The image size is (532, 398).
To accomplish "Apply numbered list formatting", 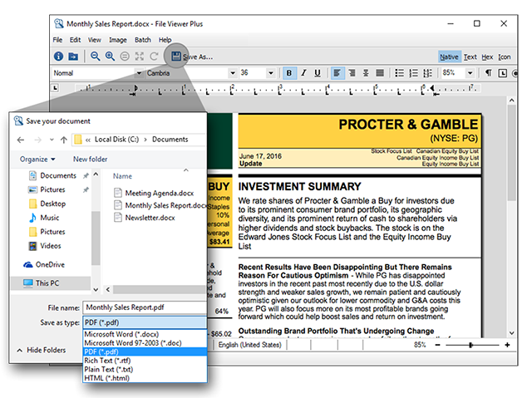I will coord(414,73).
